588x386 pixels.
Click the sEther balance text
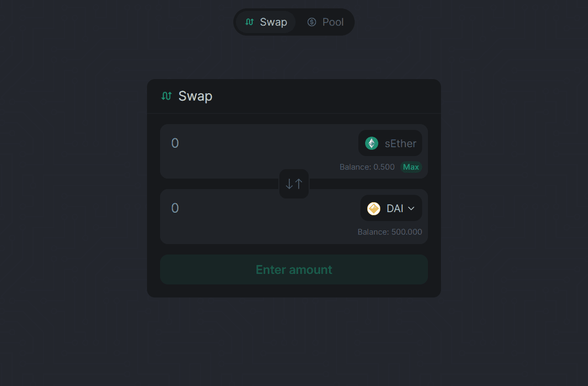click(x=367, y=167)
